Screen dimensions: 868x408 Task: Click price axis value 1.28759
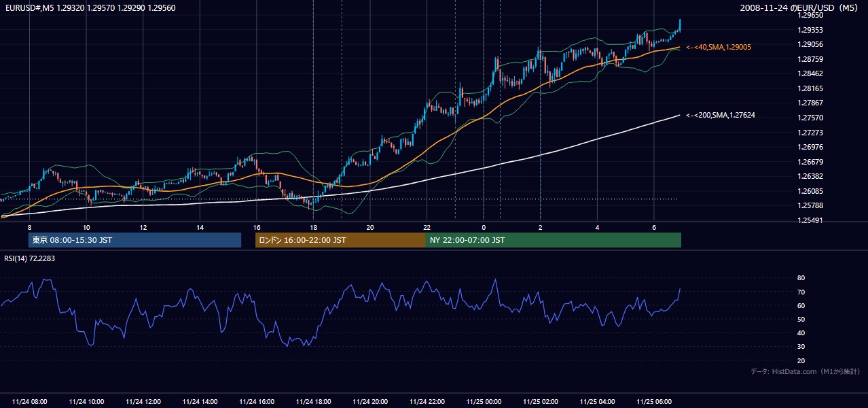click(x=810, y=59)
